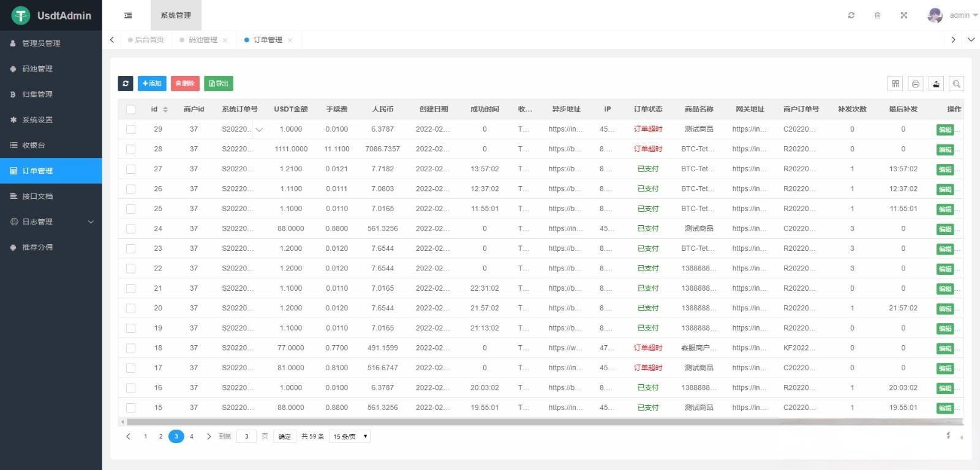Open the 15 条/页 page size dropdown
The width and height of the screenshot is (980, 470).
[x=350, y=436]
